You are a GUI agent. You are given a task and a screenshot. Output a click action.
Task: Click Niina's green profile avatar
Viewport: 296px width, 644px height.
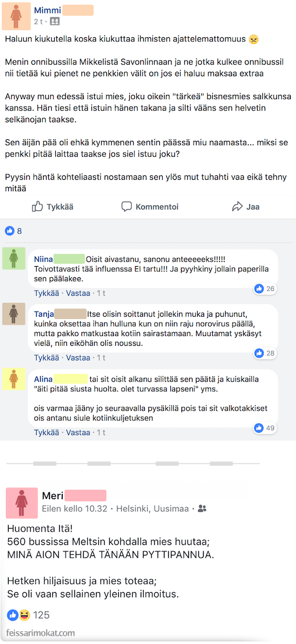tap(14, 259)
